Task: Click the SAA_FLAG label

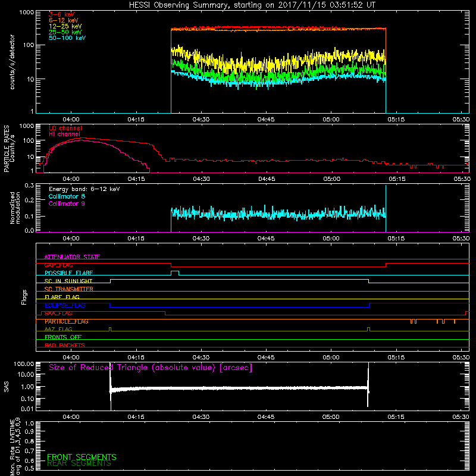Action: (58, 314)
